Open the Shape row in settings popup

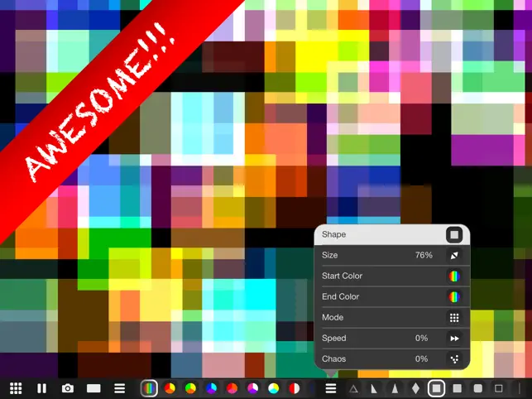[392, 234]
